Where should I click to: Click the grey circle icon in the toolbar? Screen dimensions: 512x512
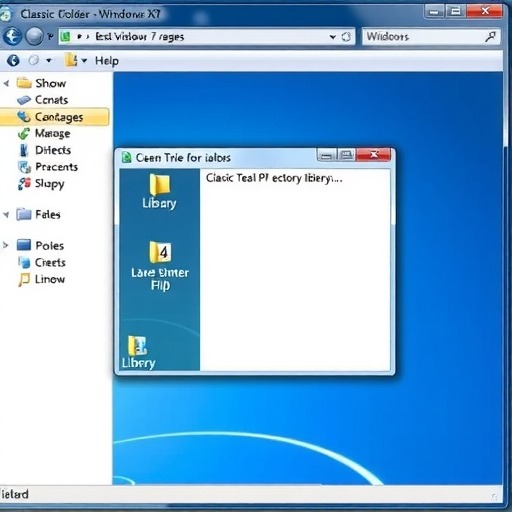pos(33,61)
